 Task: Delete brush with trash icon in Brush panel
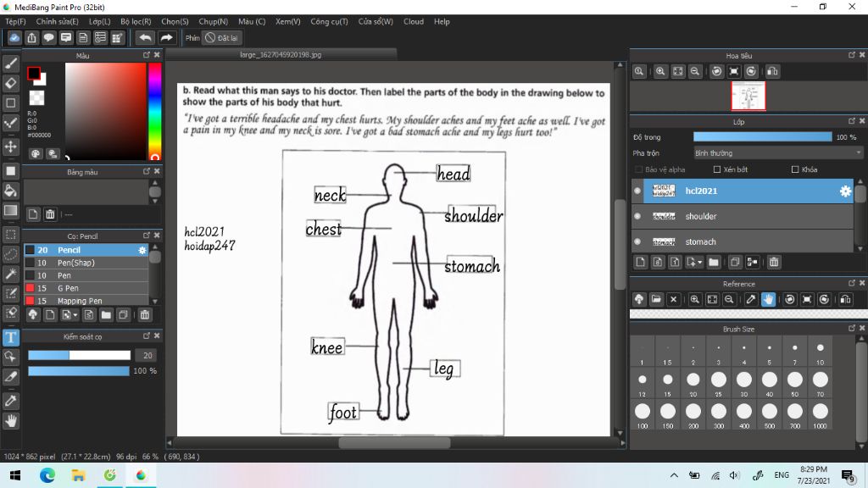coord(144,315)
